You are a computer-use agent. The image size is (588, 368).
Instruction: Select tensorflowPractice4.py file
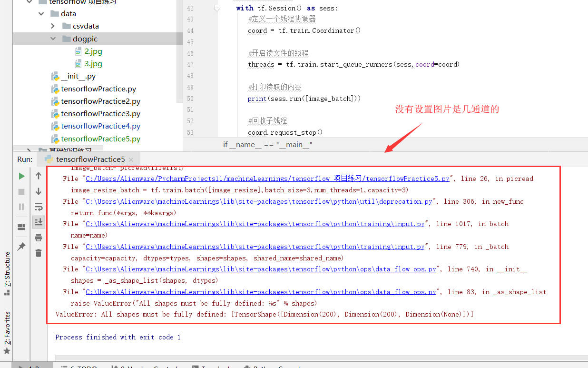point(100,126)
